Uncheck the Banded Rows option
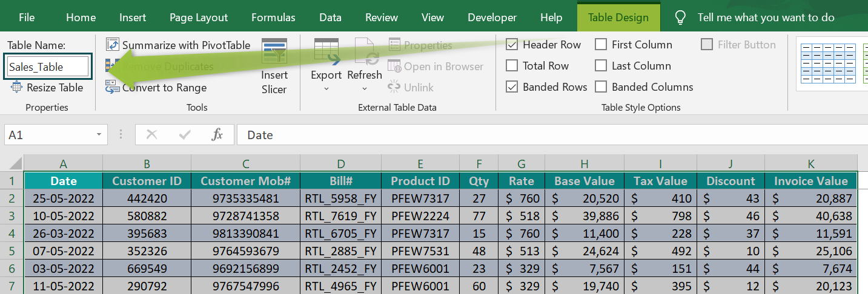This screenshot has height=294, width=868. [x=512, y=87]
